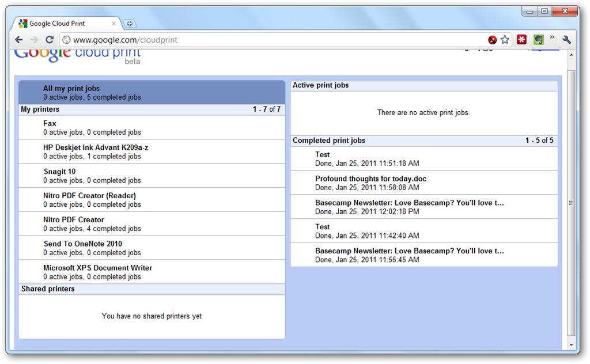Select Send To OneNote 2010 printer
Image resolution: width=590 pixels, height=364 pixels.
coord(152,248)
